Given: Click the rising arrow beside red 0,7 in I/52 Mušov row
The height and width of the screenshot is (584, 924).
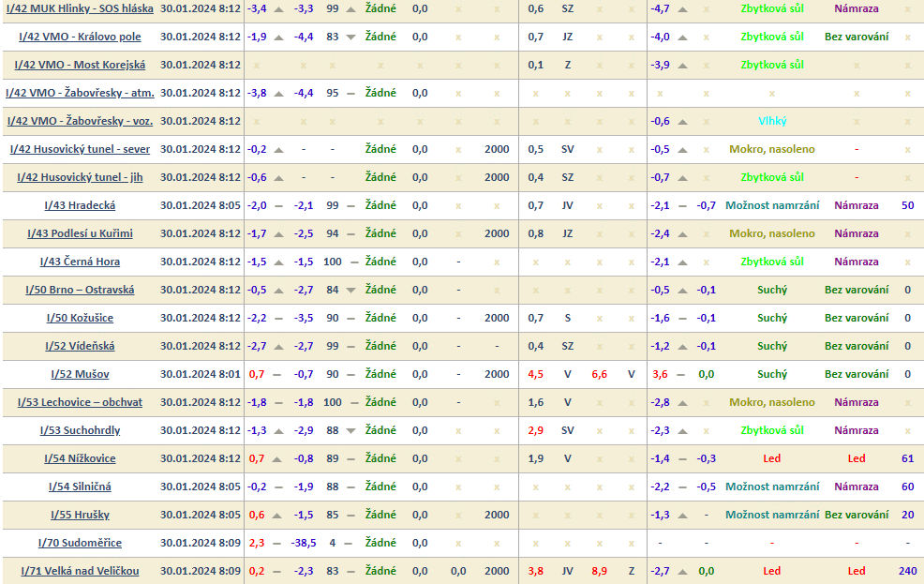Looking at the screenshot, I should pyautogui.click(x=278, y=374).
